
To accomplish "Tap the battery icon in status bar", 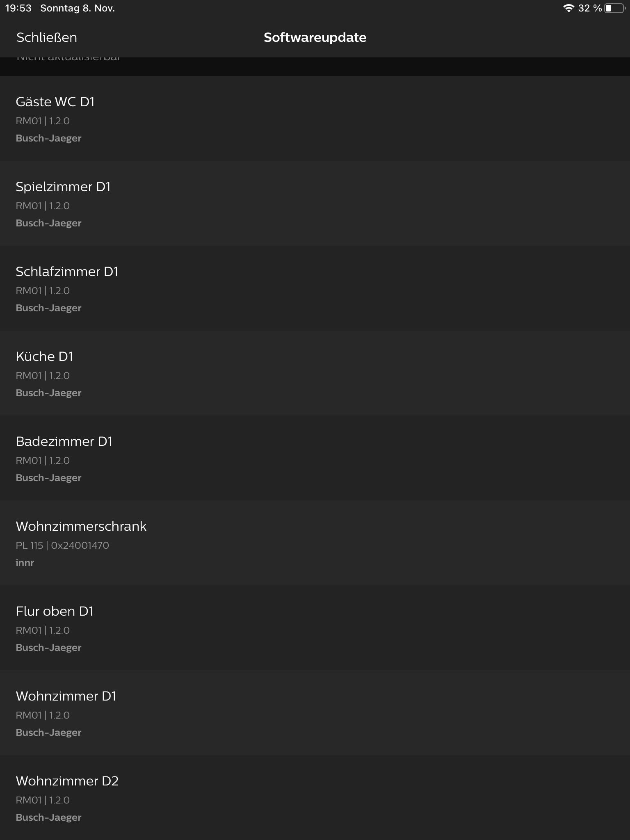I will click(614, 8).
